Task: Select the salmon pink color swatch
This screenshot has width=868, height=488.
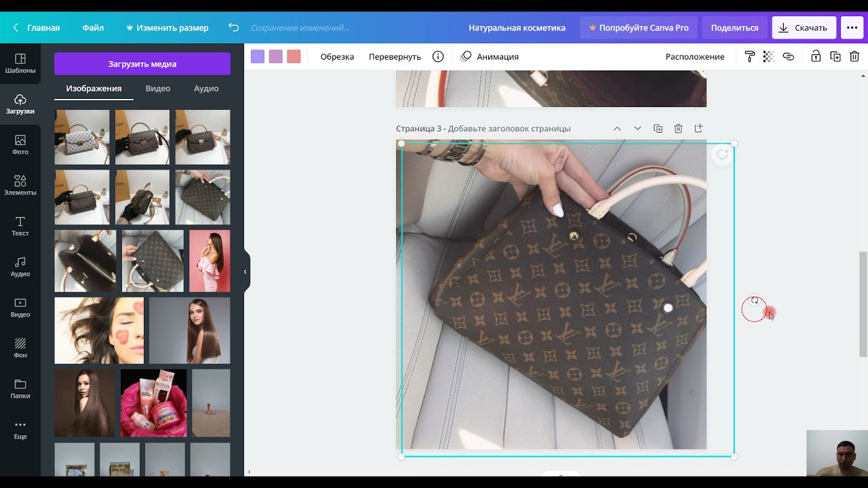Action: click(294, 56)
